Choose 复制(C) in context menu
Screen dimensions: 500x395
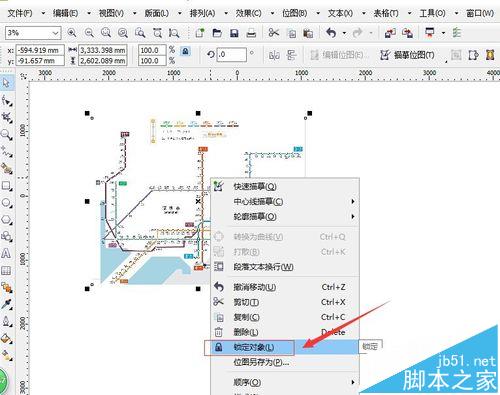click(x=285, y=317)
